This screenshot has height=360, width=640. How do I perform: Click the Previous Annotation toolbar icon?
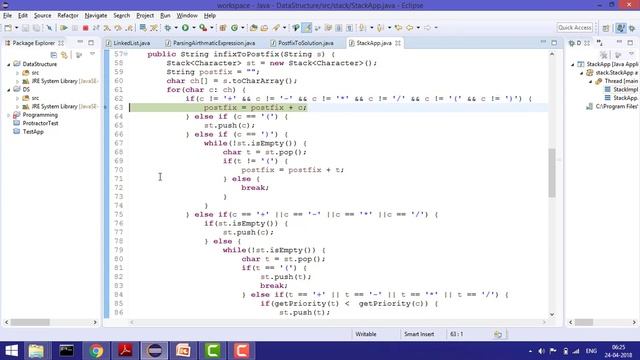point(380,28)
